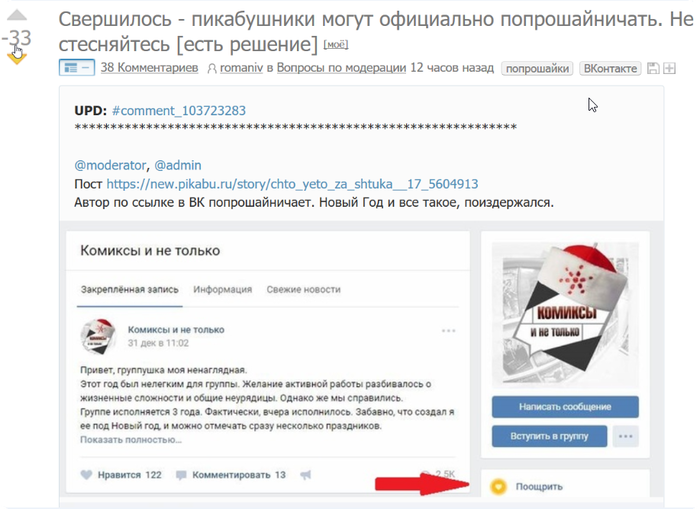Open the 38 Комментариев link

pos(149,68)
